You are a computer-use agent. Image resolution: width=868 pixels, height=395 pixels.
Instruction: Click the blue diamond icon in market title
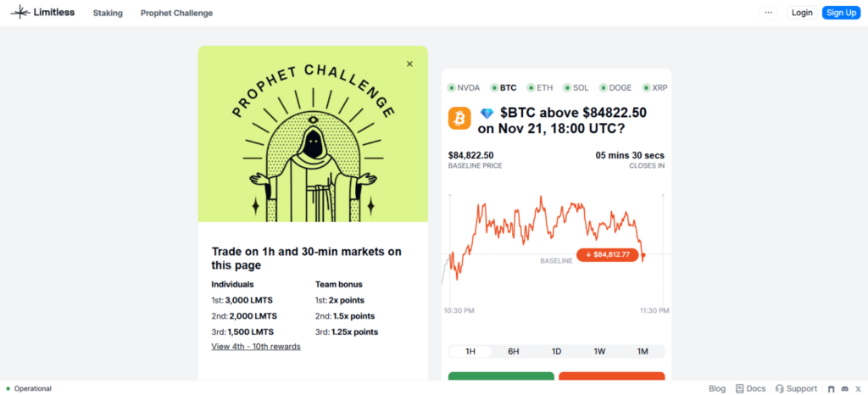pos(487,113)
